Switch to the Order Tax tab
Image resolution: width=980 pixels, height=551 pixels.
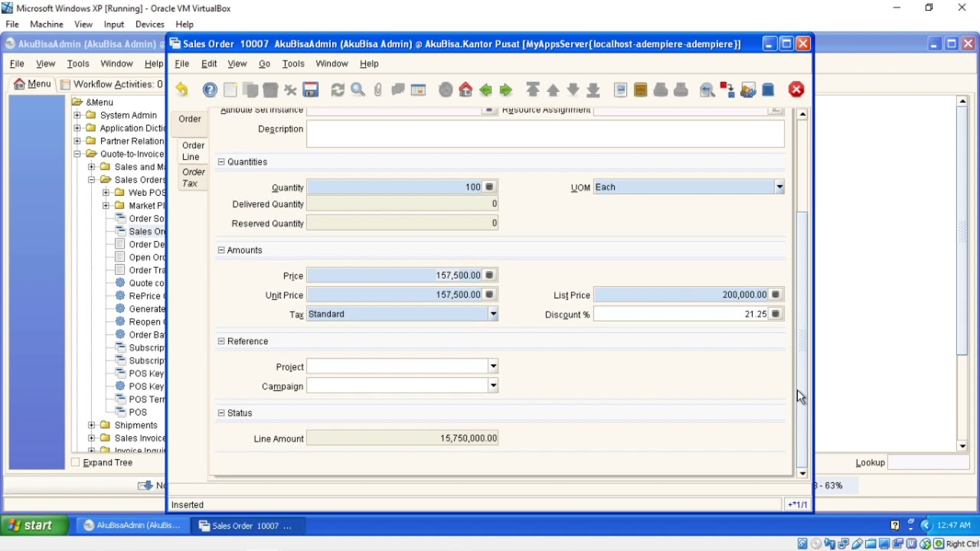click(194, 178)
